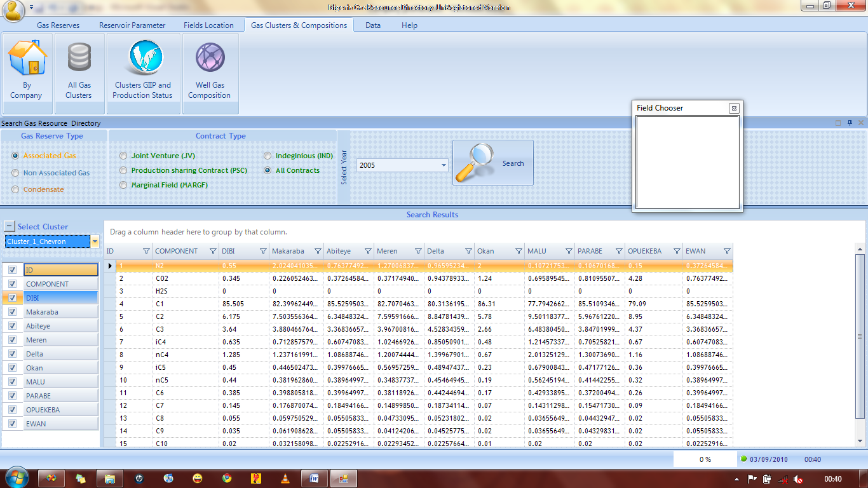Click the iC5 component cell
This screenshot has width=868, height=488.
click(x=186, y=367)
